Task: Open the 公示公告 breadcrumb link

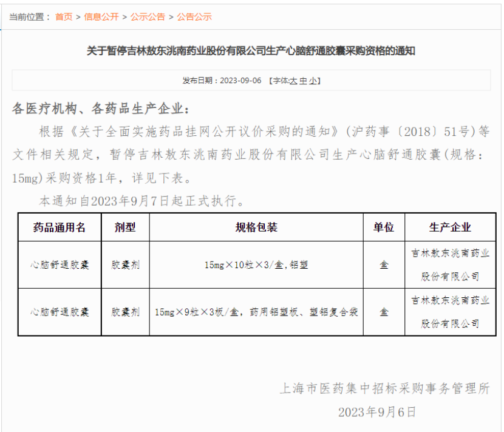Action: tap(148, 17)
